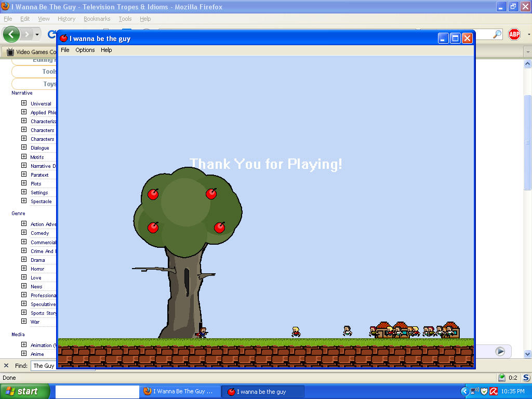Click the taskbar clock showing 10:35 PM
This screenshot has height=399, width=532.
point(513,392)
